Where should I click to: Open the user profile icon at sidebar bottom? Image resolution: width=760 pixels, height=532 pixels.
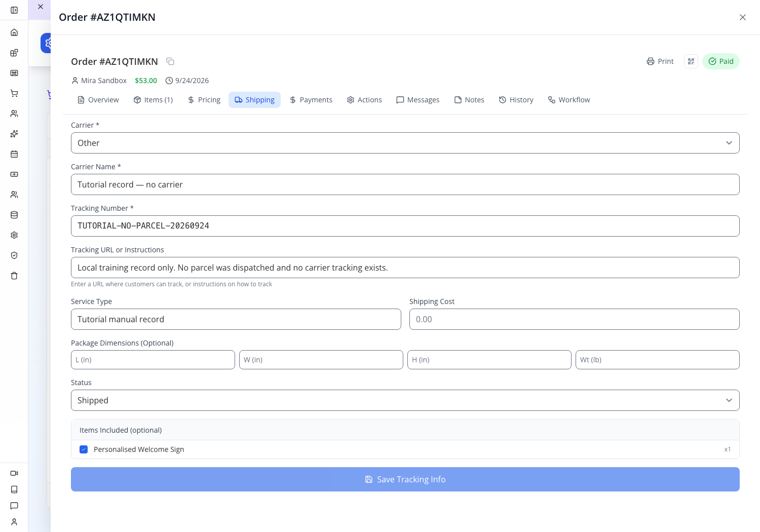[14, 522]
